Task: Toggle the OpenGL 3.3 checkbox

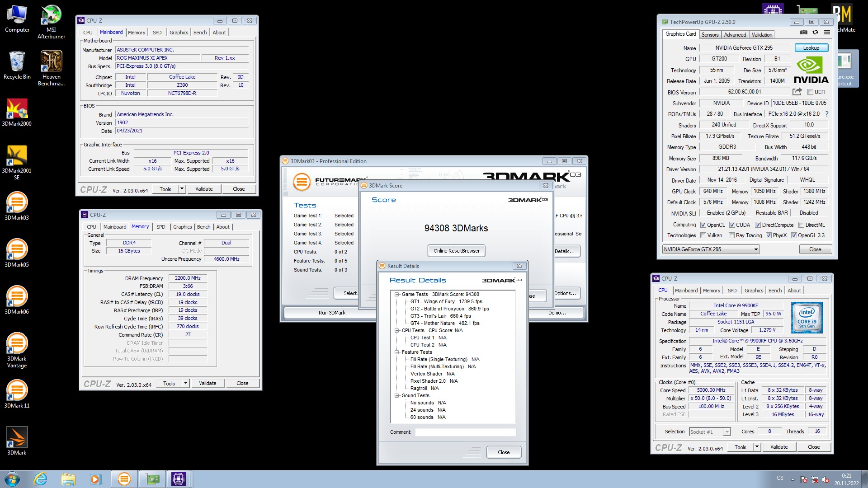Action: 794,235
